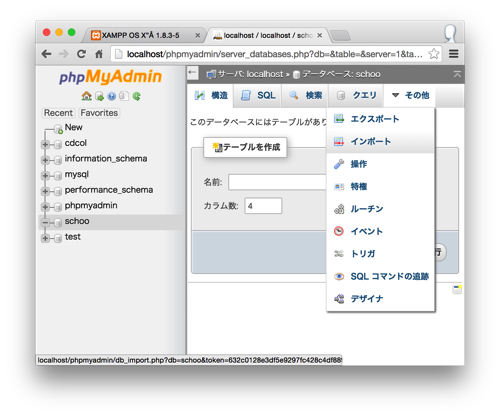Click the browser reload button
The image size is (500, 416).
point(81,54)
